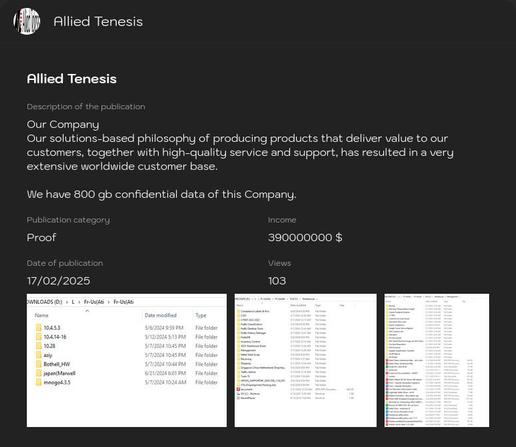The height and width of the screenshot is (447, 516).
Task: Click the Date modified column header
Action: point(161,315)
